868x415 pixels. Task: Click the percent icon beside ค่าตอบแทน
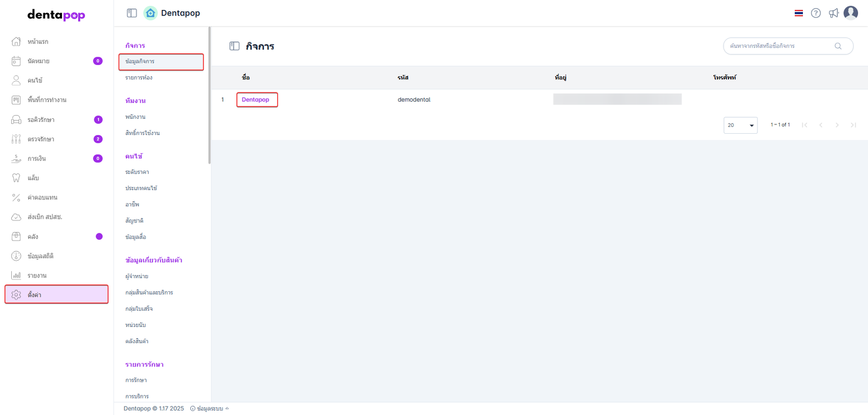[x=17, y=198]
